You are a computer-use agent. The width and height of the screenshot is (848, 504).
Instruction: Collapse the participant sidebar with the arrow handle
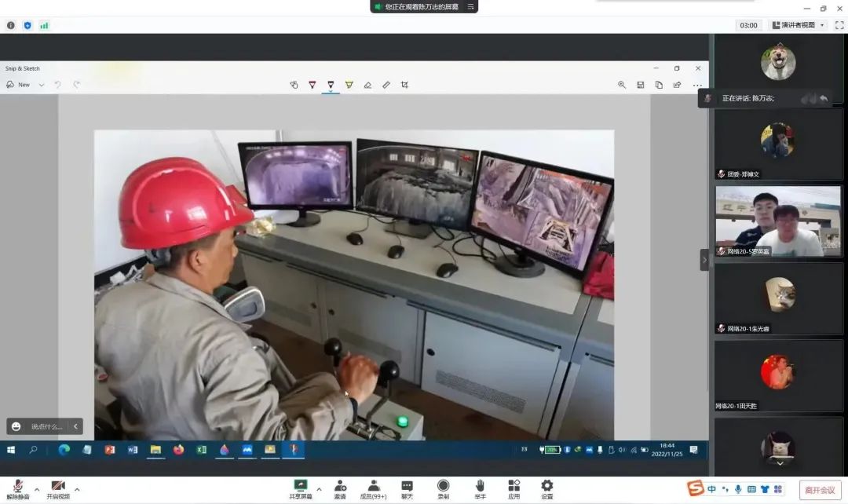click(704, 260)
